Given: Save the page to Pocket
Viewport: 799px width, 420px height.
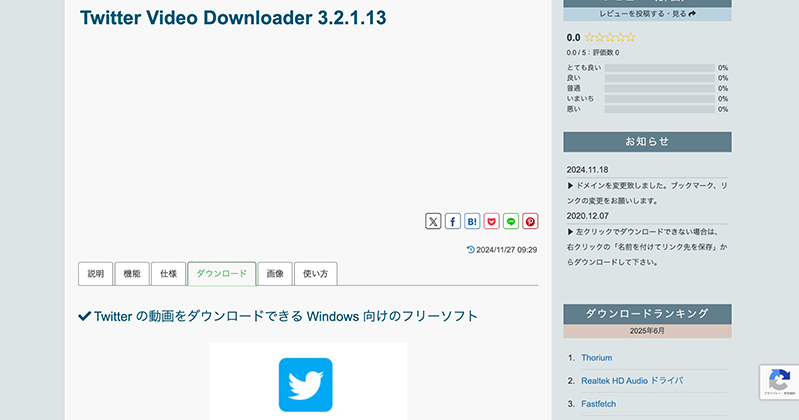Looking at the screenshot, I should 491,221.
